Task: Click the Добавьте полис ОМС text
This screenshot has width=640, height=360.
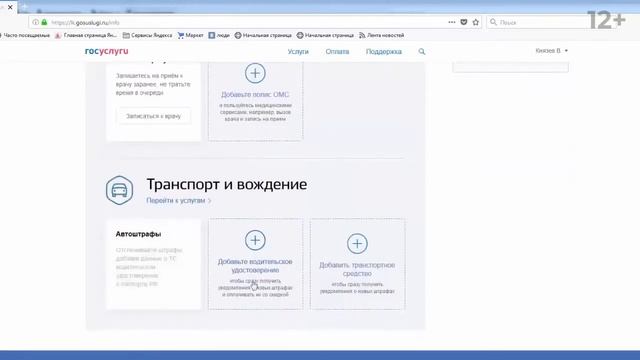Action: pyautogui.click(x=255, y=94)
